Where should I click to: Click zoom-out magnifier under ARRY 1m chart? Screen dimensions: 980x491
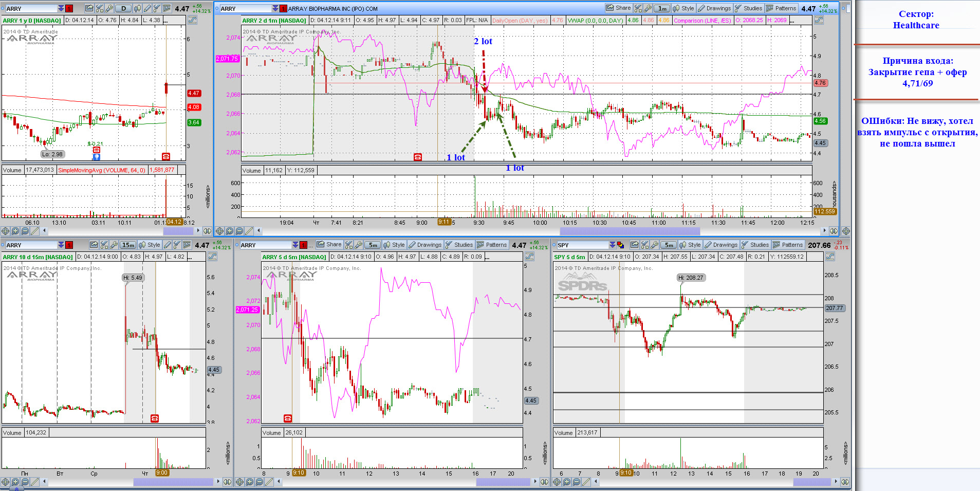pos(239,231)
